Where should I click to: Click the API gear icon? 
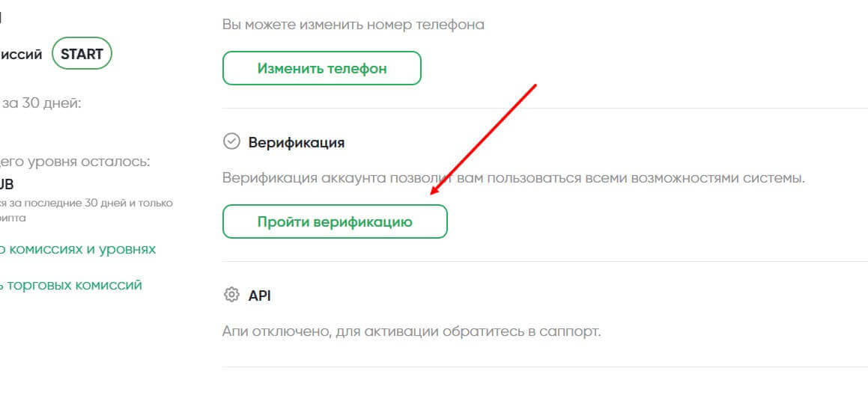tap(231, 295)
